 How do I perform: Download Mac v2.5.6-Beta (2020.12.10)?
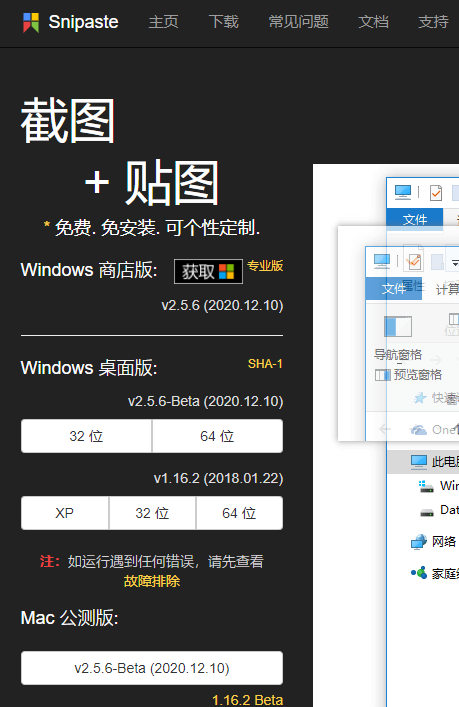click(152, 668)
